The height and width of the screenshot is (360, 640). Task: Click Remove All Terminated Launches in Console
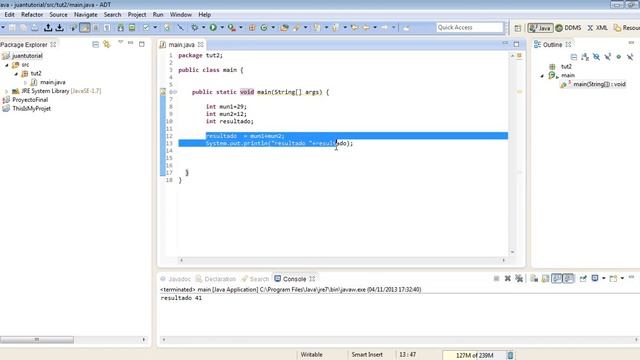(x=519, y=278)
